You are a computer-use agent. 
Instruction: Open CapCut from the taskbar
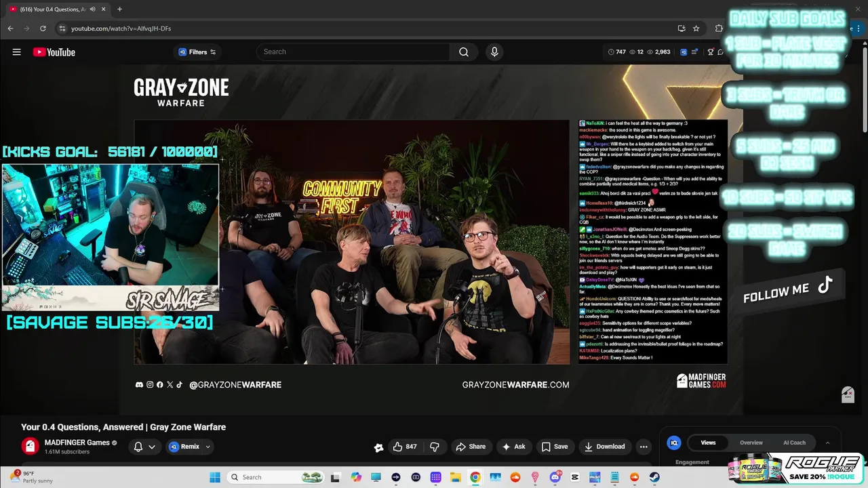coord(575,477)
